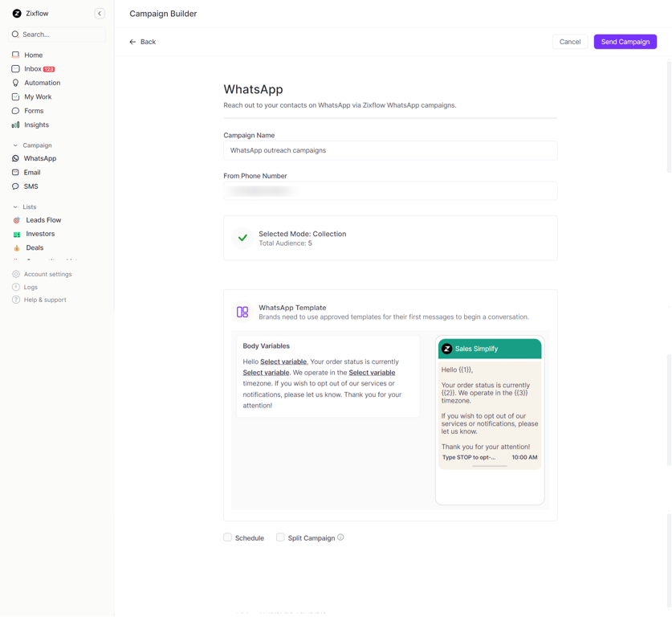
Task: Click the Campaign Name input field
Action: 390,150
